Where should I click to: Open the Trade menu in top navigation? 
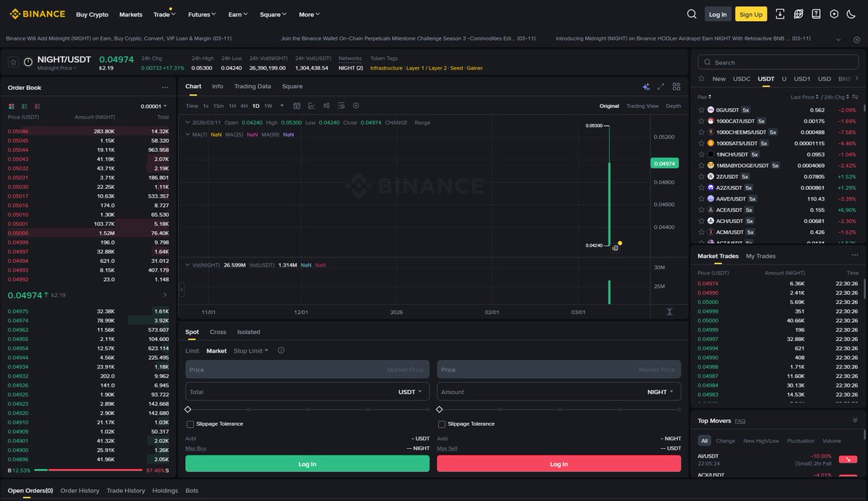(x=164, y=14)
